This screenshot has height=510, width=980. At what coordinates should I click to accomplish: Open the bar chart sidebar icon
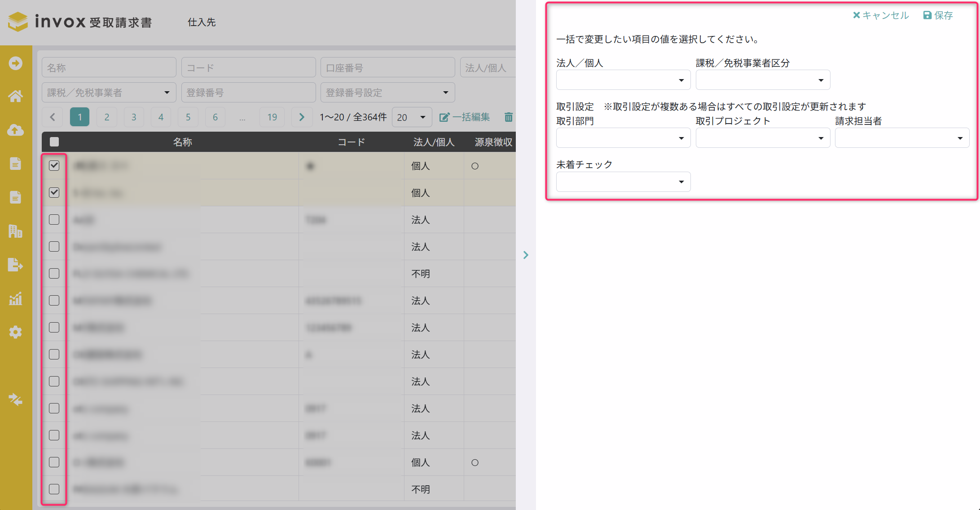pyautogui.click(x=16, y=298)
